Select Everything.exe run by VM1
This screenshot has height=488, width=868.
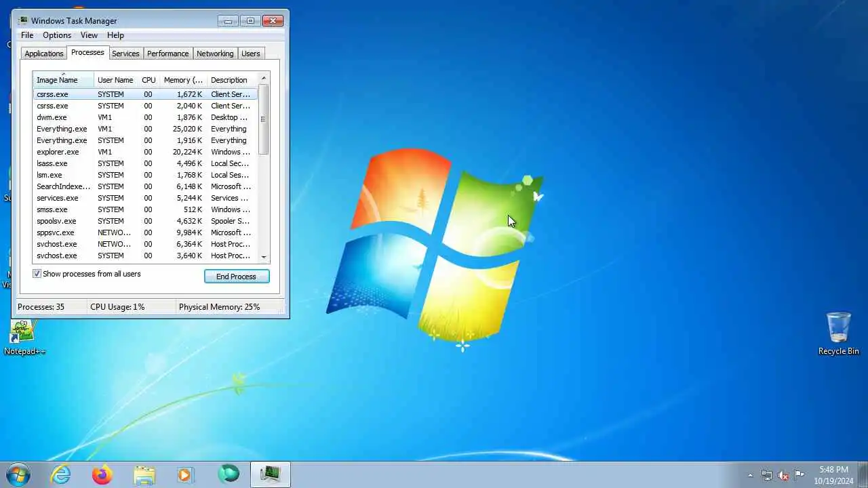(145, 129)
